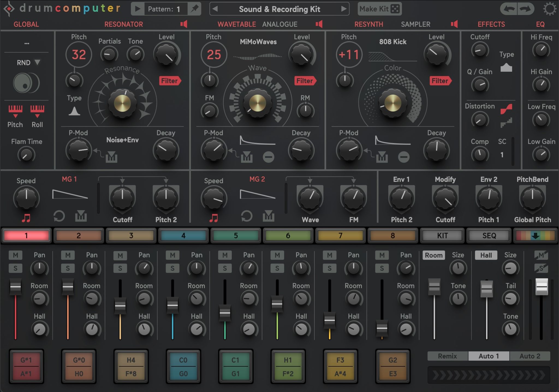The height and width of the screenshot is (392, 559).
Task: Change the Resonator Type shape icon
Action: pos(74,111)
